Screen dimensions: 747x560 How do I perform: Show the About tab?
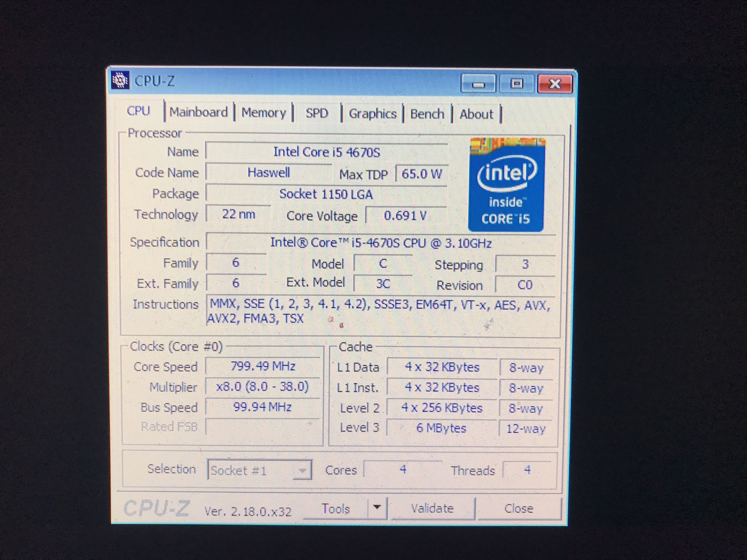[476, 114]
